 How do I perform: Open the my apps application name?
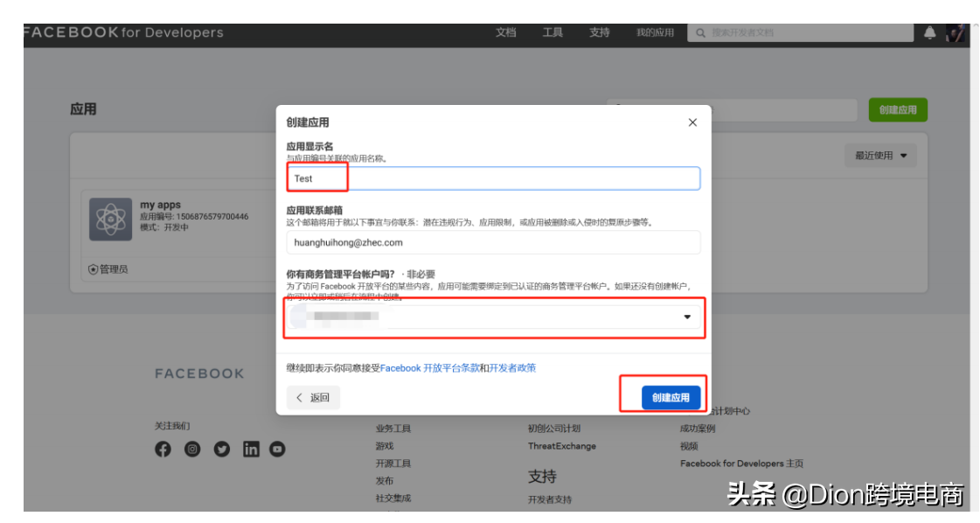[161, 205]
